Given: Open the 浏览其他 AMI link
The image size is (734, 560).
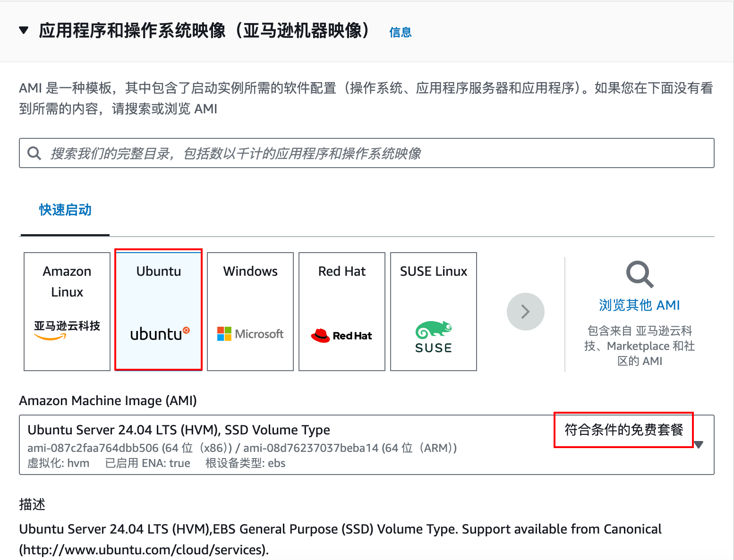Looking at the screenshot, I should point(639,305).
